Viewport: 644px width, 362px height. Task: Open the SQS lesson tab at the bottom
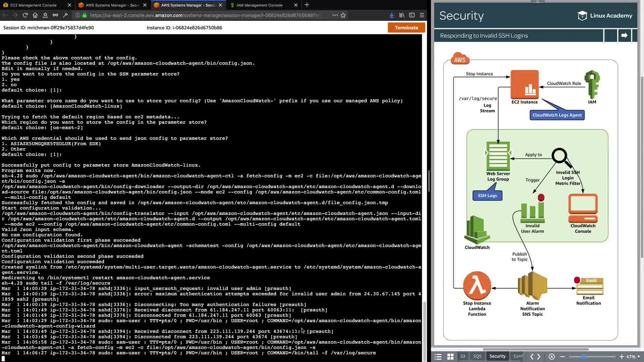pos(477,356)
